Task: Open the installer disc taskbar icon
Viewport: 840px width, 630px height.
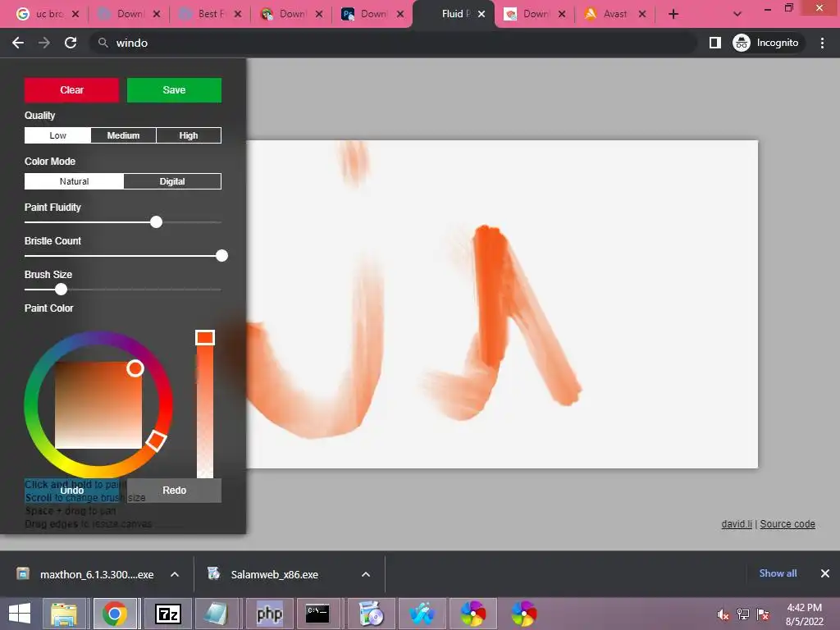Action: (x=371, y=614)
